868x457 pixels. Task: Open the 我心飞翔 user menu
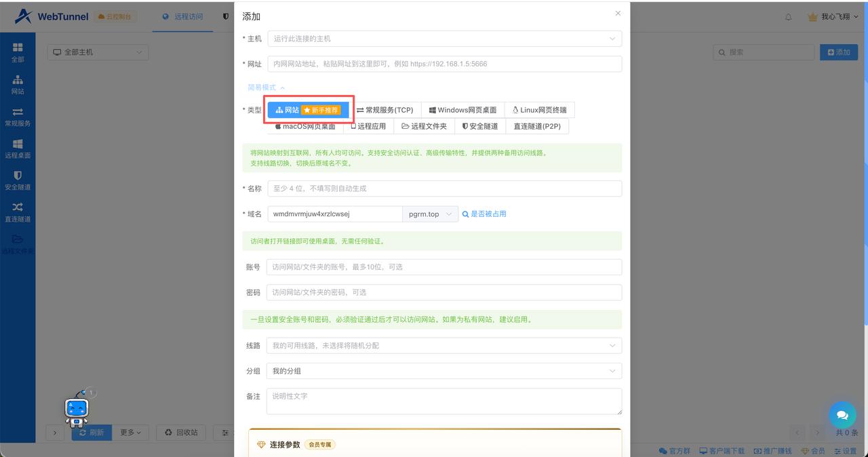(833, 17)
